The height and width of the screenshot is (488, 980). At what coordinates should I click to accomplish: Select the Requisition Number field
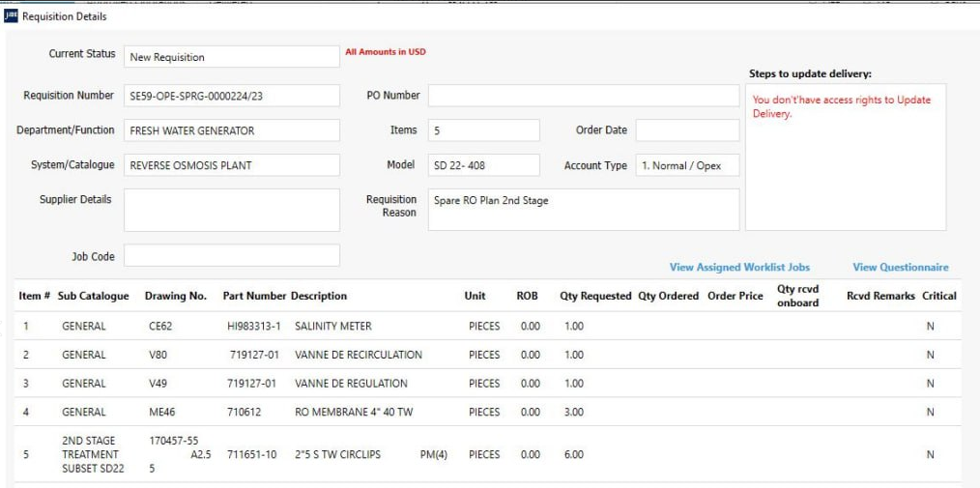[x=232, y=96]
